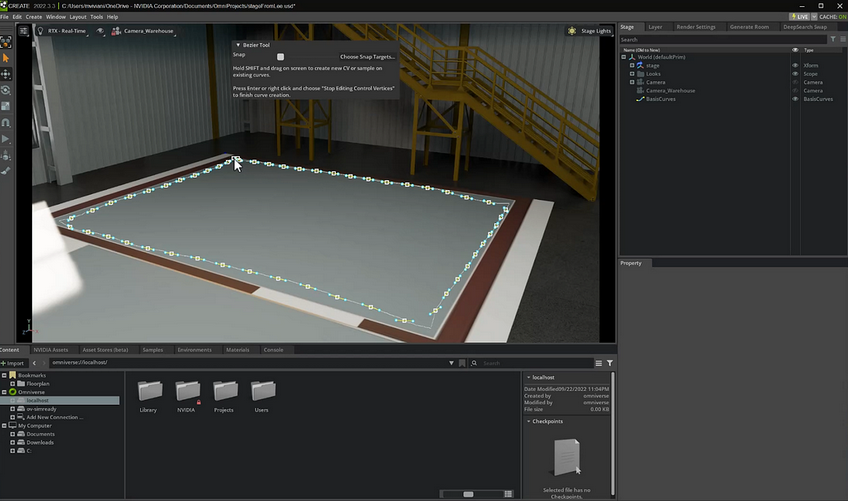Viewport: 848px width, 501px height.
Task: Switch to the Render Settings tab
Action: pos(696,27)
